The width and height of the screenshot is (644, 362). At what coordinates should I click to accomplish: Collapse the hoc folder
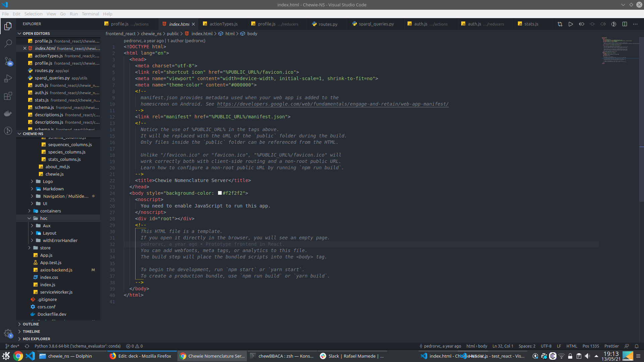pyautogui.click(x=44, y=219)
